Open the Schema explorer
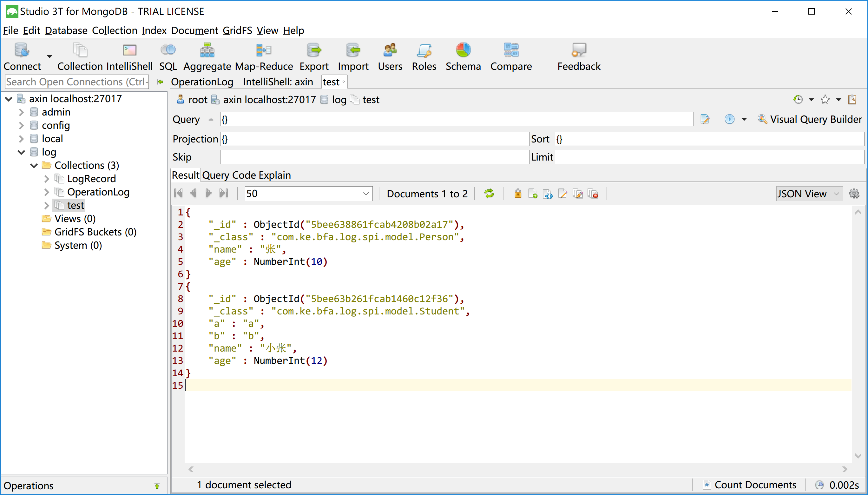This screenshot has width=868, height=495. tap(463, 56)
